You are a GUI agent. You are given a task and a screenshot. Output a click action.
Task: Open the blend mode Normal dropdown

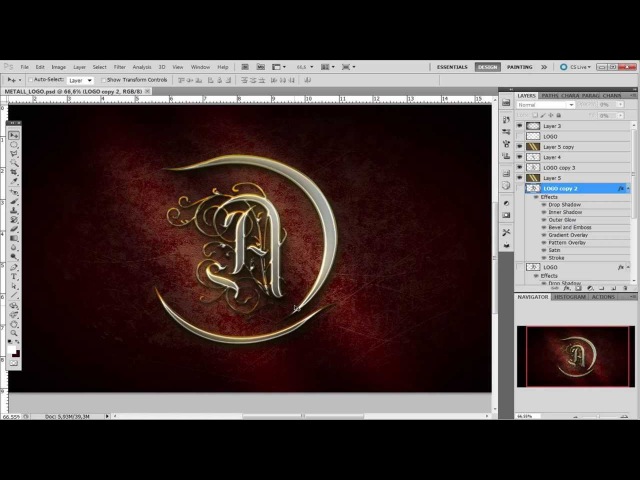point(540,105)
